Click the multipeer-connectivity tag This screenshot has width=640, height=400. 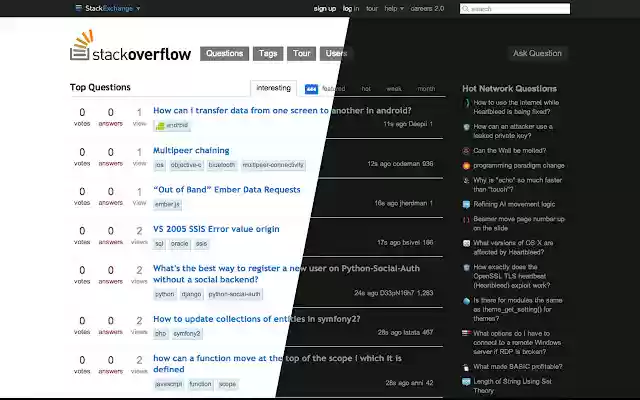pos(273,165)
